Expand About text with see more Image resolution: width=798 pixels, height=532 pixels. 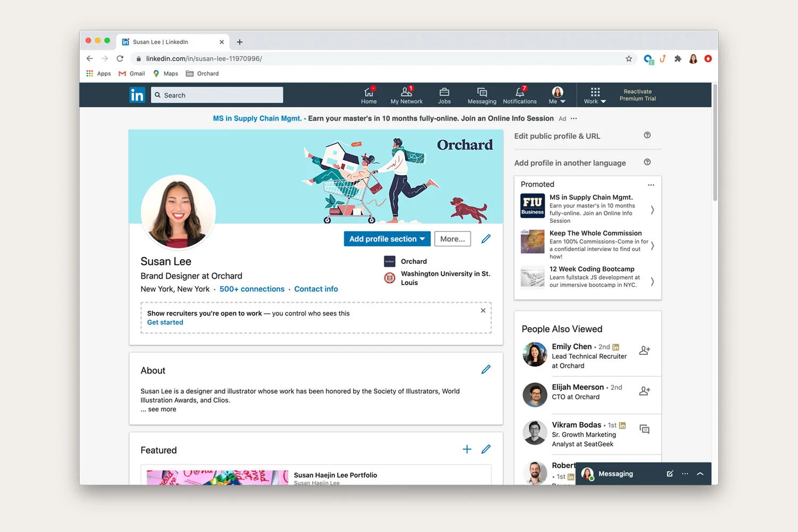159,409
